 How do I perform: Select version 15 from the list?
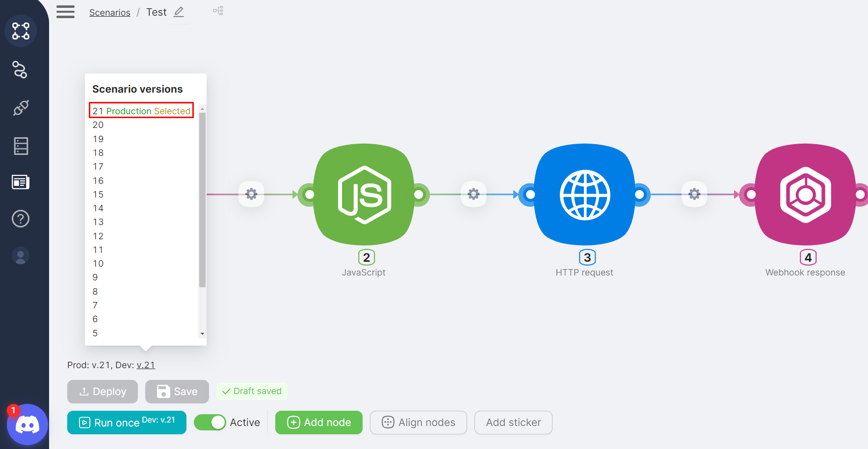(x=98, y=195)
